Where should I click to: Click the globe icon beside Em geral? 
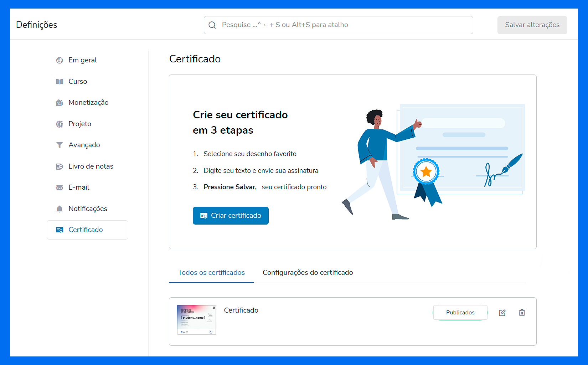[60, 60]
